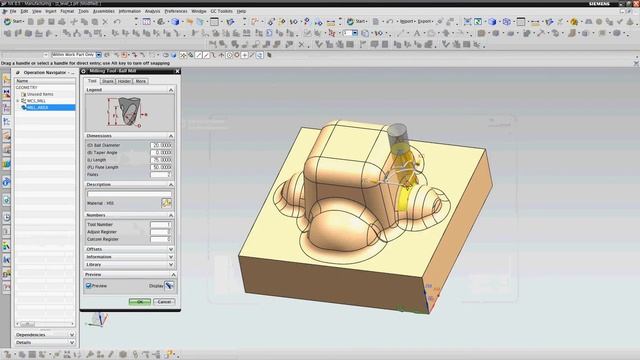The width and height of the screenshot is (640, 360).
Task: Click the blue shaded cube icon, left toolbar
Action: 176,22
